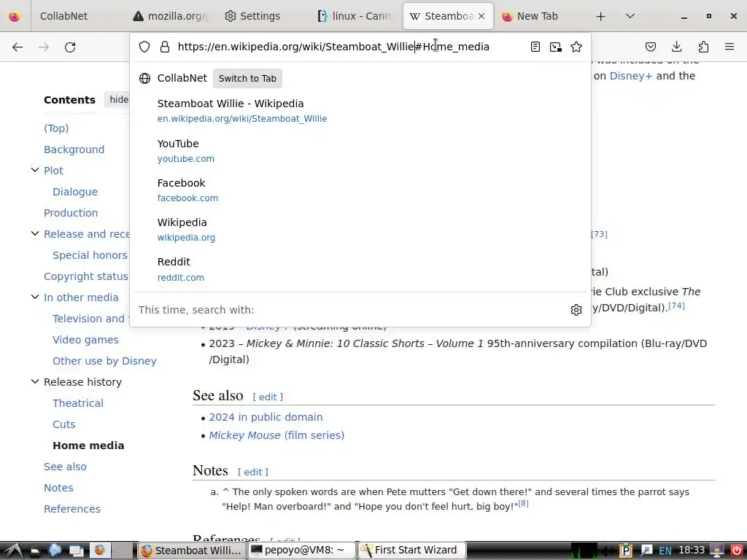Open the Pocket save icon
The height and width of the screenshot is (560, 747).
(650, 47)
